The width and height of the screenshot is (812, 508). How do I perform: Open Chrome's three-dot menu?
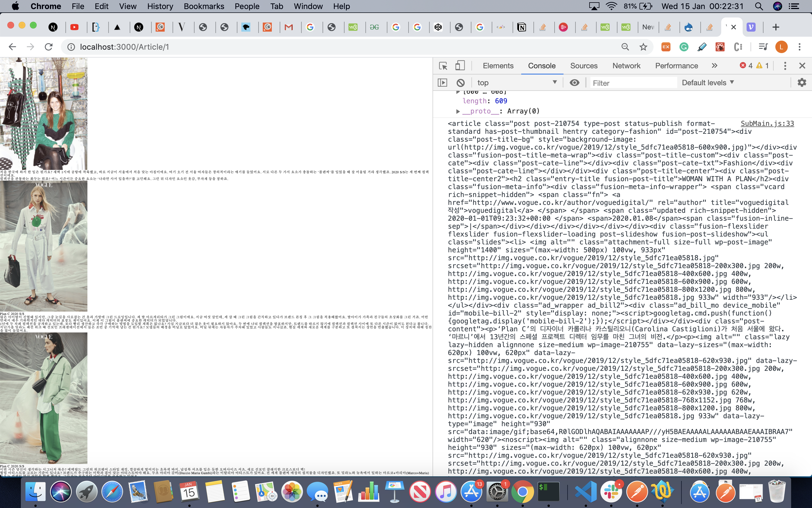[x=800, y=47]
